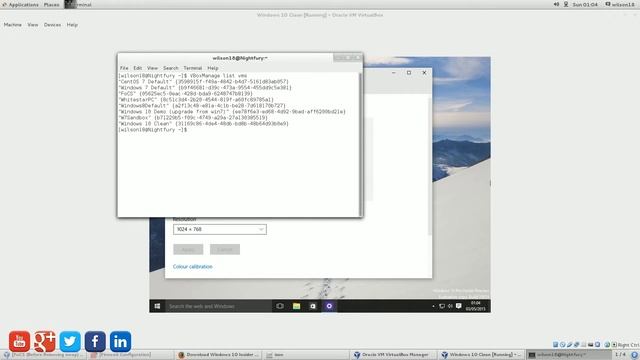Click the "Windows 10 Demo" line in terminal

[232, 111]
